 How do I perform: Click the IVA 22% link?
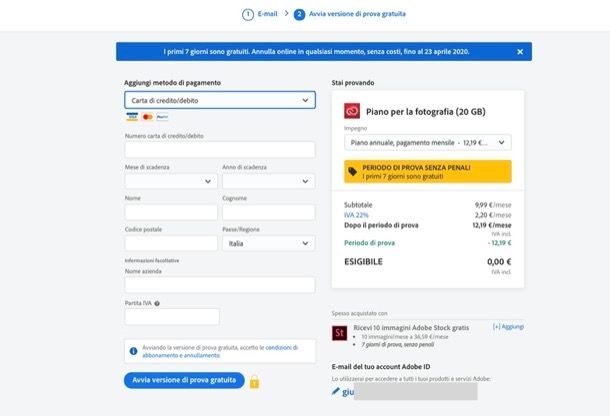click(x=356, y=215)
